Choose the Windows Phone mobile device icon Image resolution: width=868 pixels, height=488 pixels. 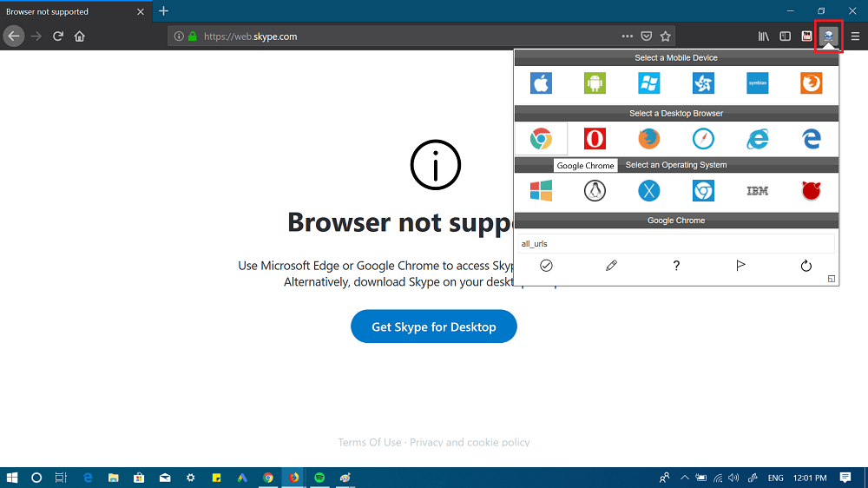point(648,83)
